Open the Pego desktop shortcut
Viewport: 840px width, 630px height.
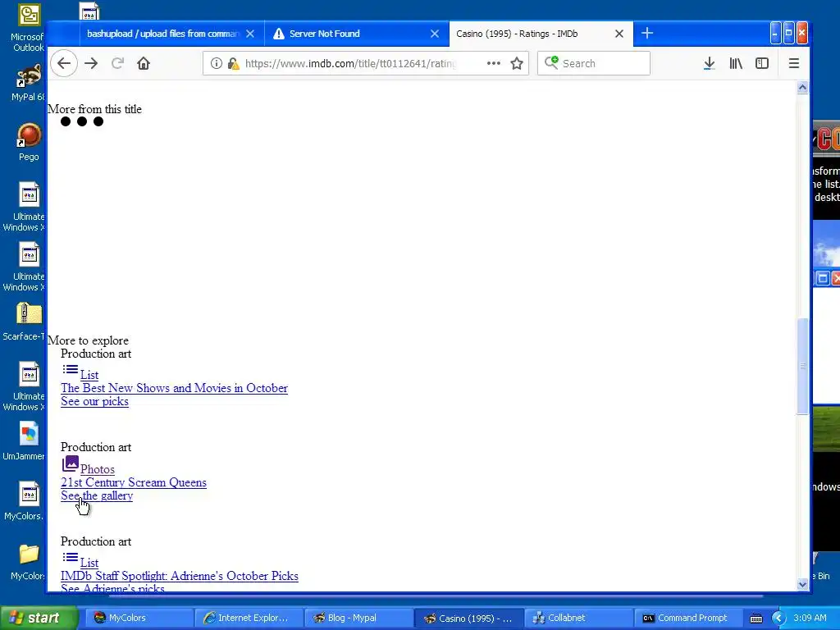tap(29, 143)
